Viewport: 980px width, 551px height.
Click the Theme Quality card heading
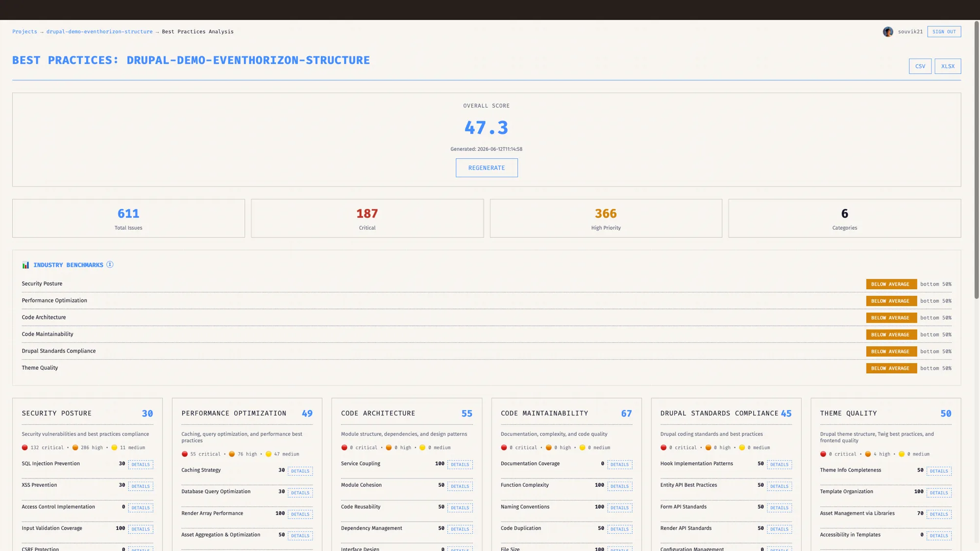click(849, 413)
